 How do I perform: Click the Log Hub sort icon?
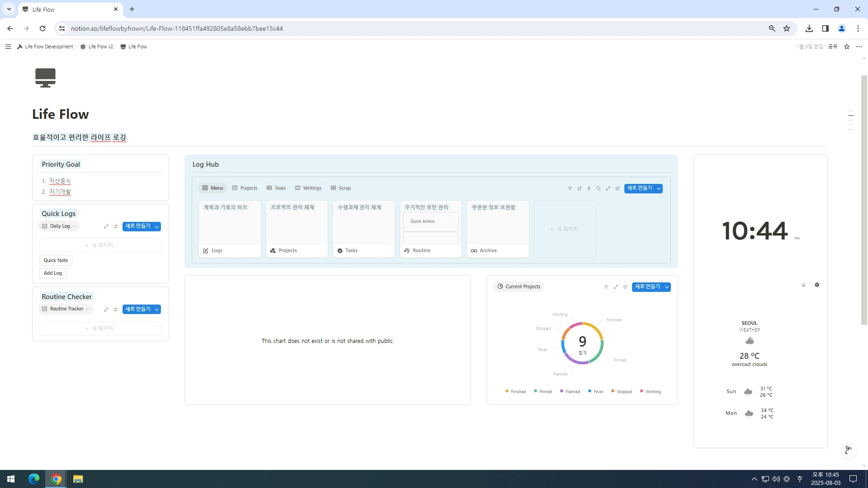pos(579,188)
